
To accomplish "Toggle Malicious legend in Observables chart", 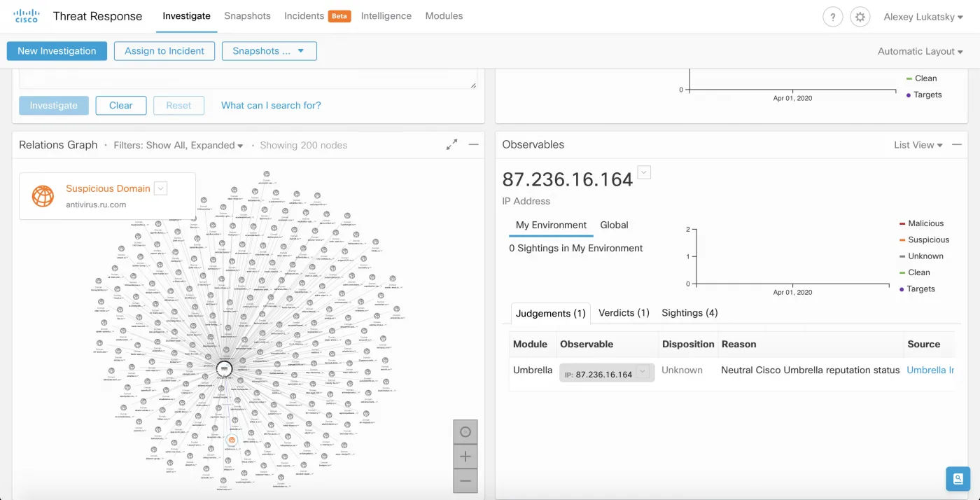I will [921, 223].
